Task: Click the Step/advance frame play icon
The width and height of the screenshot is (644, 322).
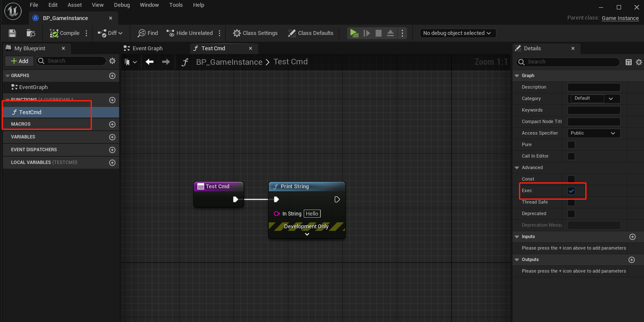Action: coord(367,33)
